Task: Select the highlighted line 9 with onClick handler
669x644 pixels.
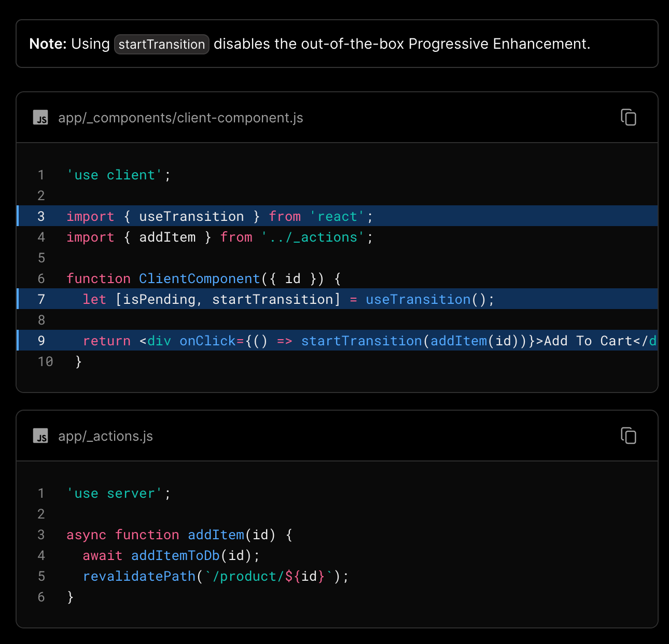Action: [x=337, y=341]
